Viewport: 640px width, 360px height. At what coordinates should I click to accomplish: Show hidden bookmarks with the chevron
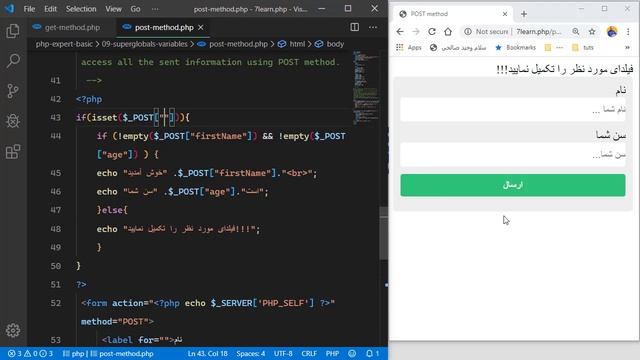pos(627,47)
